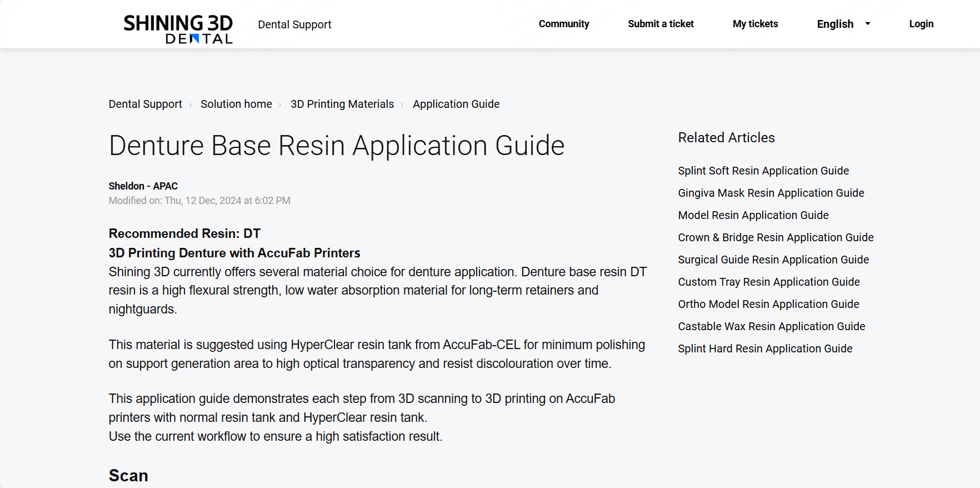Expand the English language dropdown
980x488 pixels.
pos(843,24)
